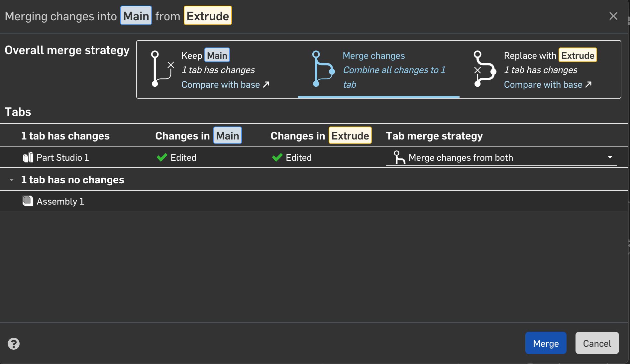Click 'Tab merge strategy' column header
Viewport: 630px width, 364px height.
pyautogui.click(x=434, y=136)
